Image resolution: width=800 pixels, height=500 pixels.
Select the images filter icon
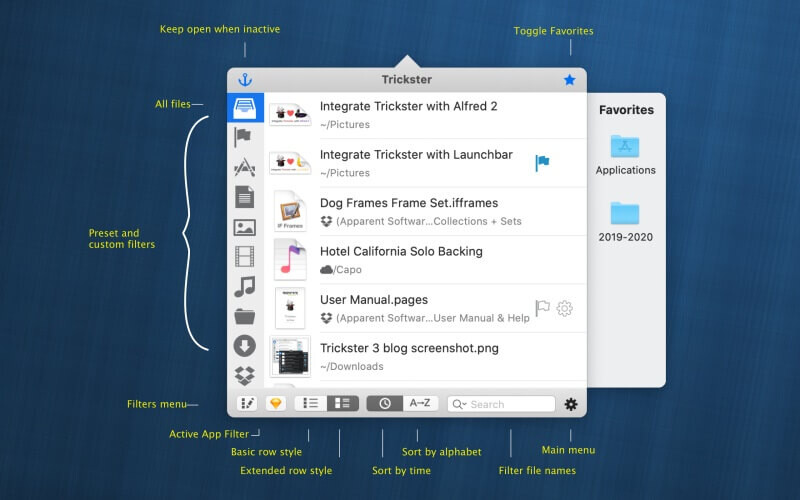245,227
